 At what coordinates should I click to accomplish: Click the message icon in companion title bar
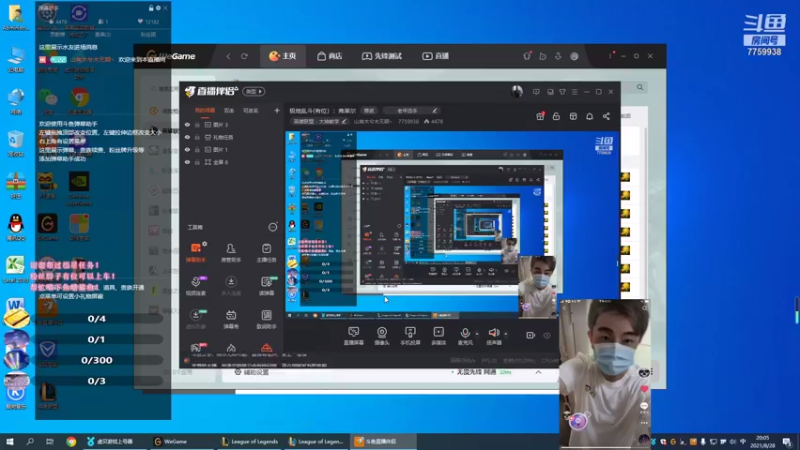coord(536,92)
